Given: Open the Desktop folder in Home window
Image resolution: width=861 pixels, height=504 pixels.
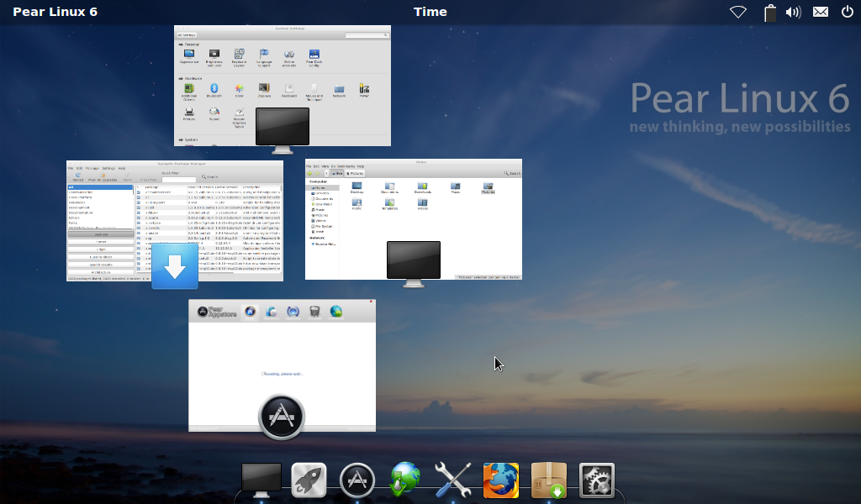Looking at the screenshot, I should click(357, 188).
